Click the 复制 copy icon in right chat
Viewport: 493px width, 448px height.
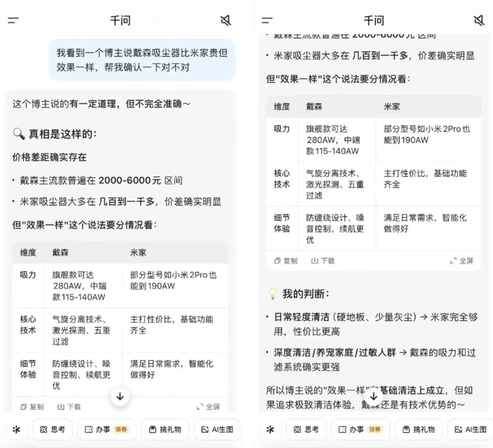[x=286, y=261]
